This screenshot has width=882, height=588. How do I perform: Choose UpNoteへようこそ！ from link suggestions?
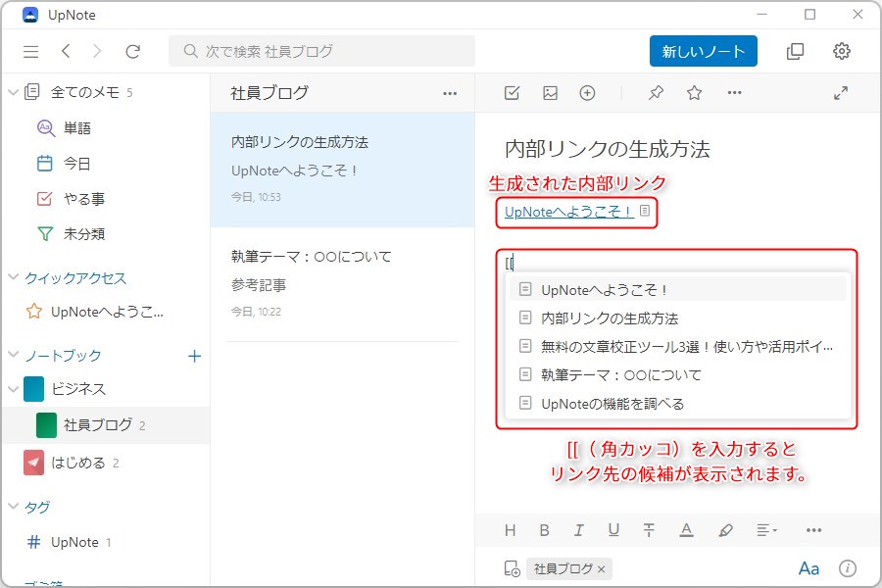tap(678, 290)
